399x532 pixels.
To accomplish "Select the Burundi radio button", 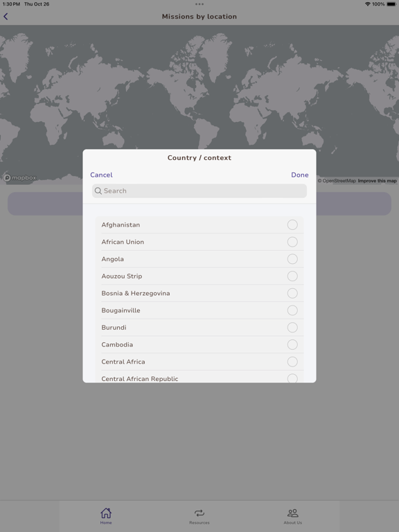I will coord(292,328).
